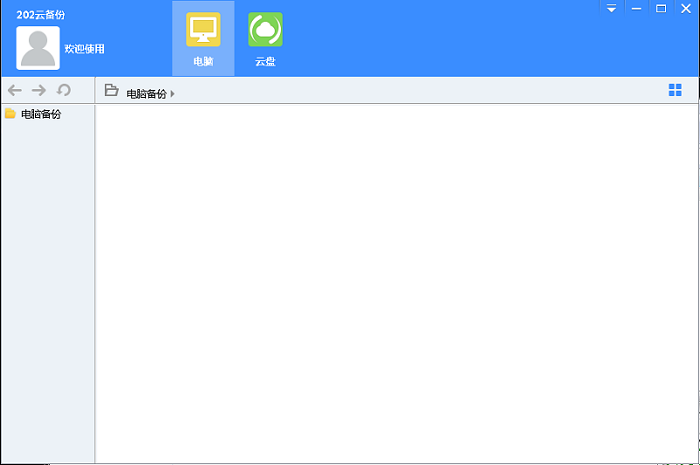Click the open-folder icon in the path bar
700x465 pixels.
tap(112, 91)
